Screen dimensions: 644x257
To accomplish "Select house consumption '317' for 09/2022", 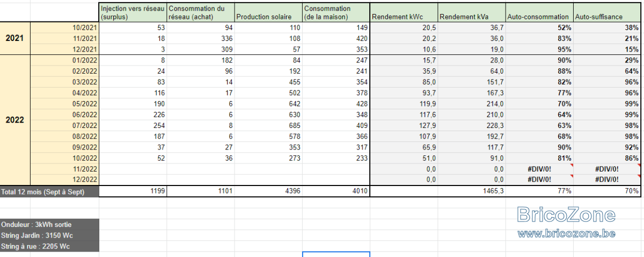I will 336,147.
